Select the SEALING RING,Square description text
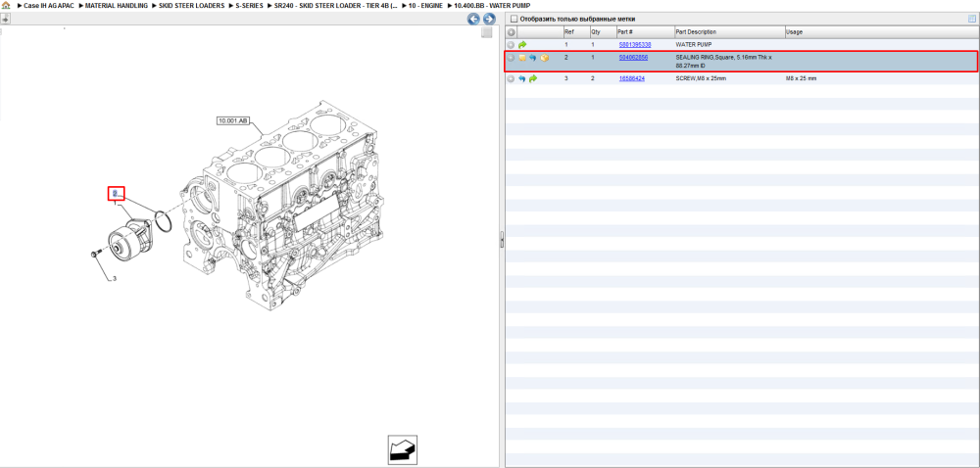The image size is (980, 468). coord(724,61)
